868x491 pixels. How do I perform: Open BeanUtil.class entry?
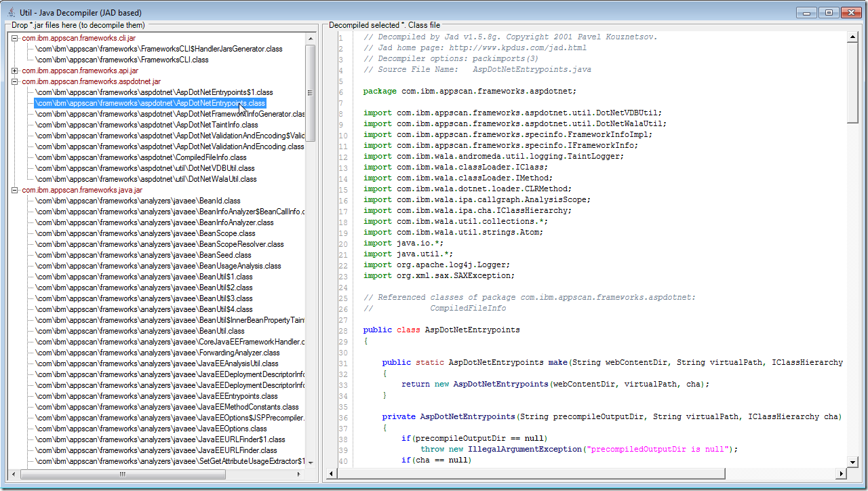pos(140,331)
